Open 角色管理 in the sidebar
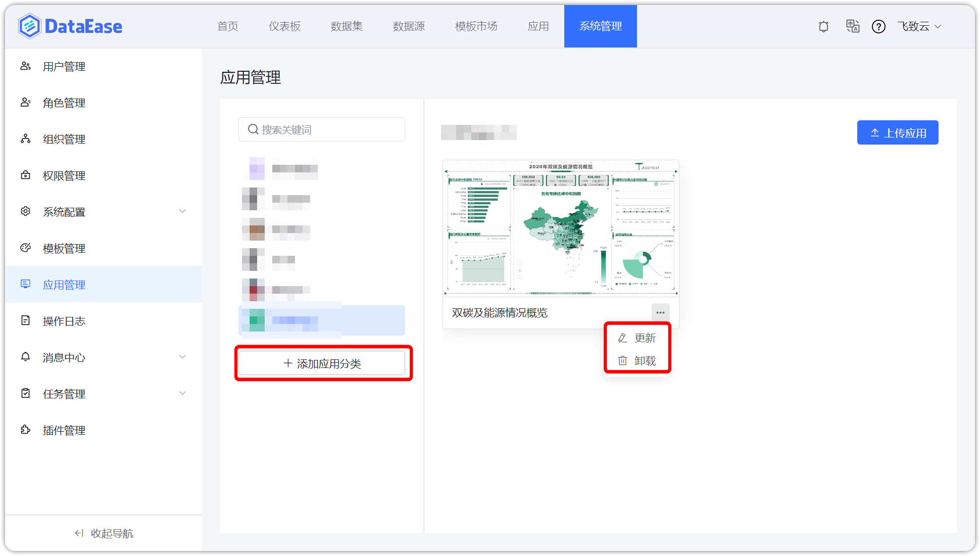980x556 pixels. [x=104, y=103]
